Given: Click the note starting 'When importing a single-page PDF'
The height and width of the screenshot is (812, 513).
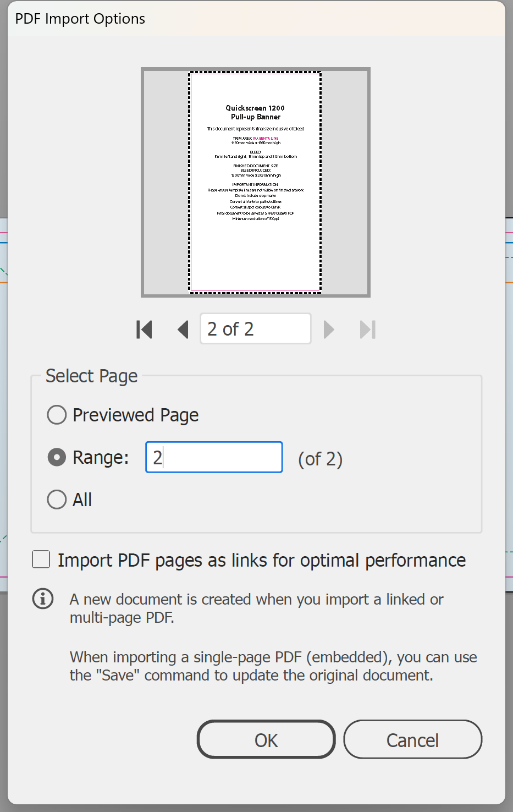Looking at the screenshot, I should tap(273, 666).
